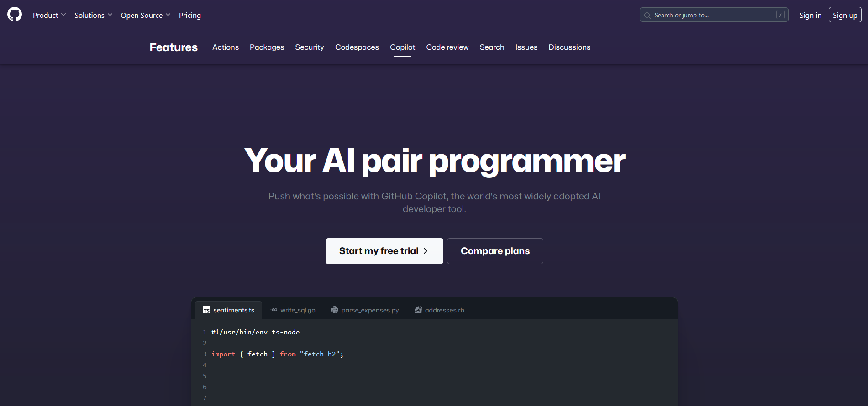
Task: Open the Solutions dropdown menu
Action: click(93, 15)
